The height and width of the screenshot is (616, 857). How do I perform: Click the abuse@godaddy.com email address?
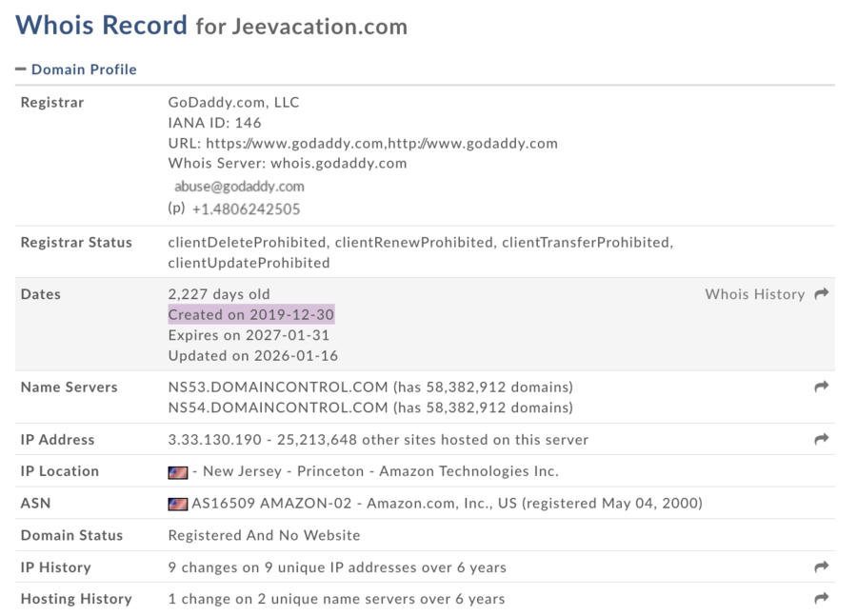[x=241, y=186]
